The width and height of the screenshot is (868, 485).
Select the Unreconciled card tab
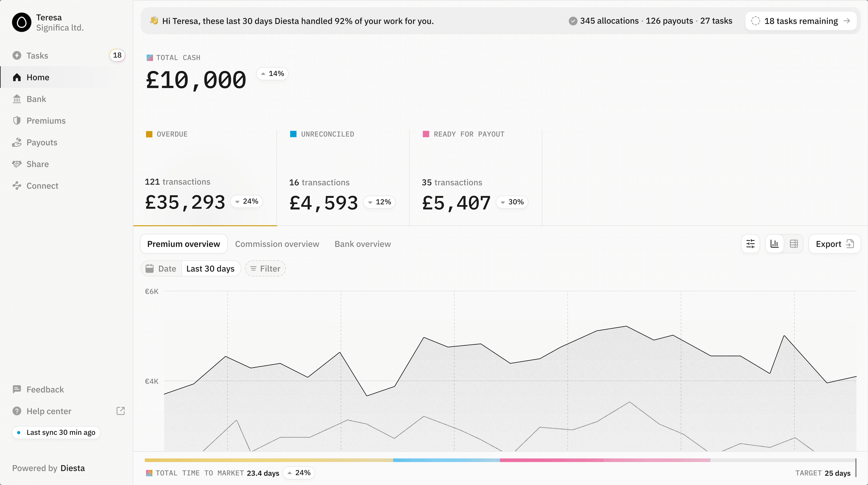click(x=343, y=178)
